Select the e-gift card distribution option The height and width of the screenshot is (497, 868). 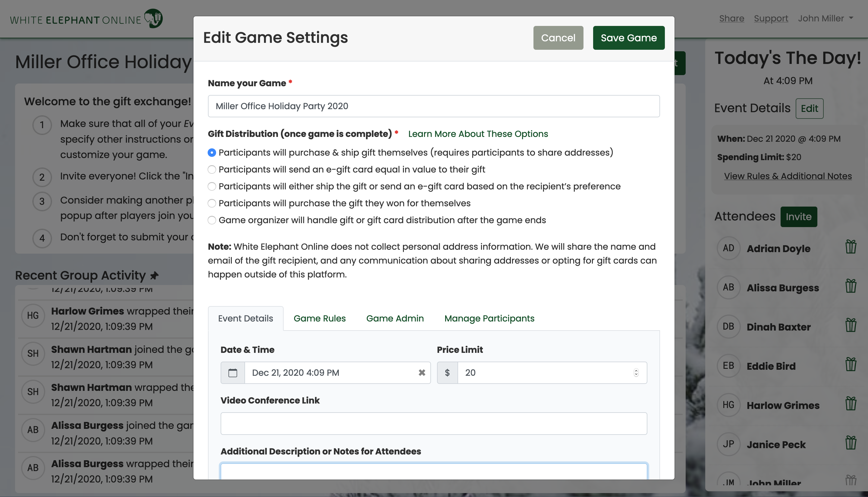212,170
